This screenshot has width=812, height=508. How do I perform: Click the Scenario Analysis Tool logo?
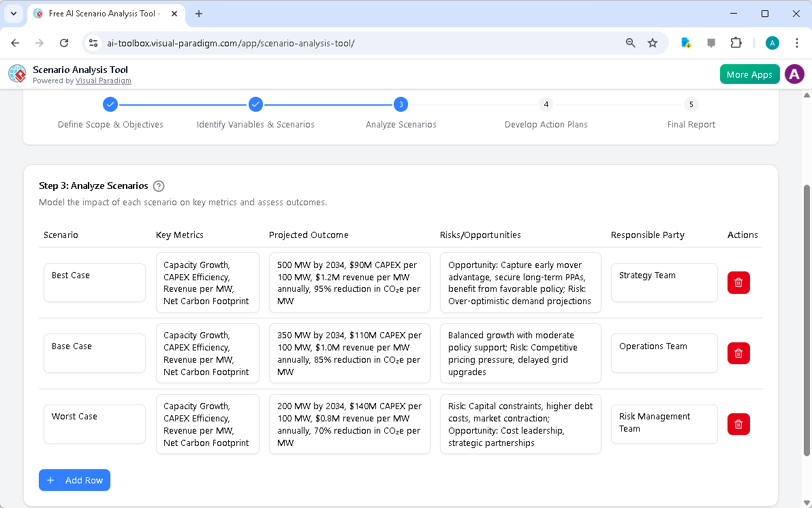click(x=16, y=74)
